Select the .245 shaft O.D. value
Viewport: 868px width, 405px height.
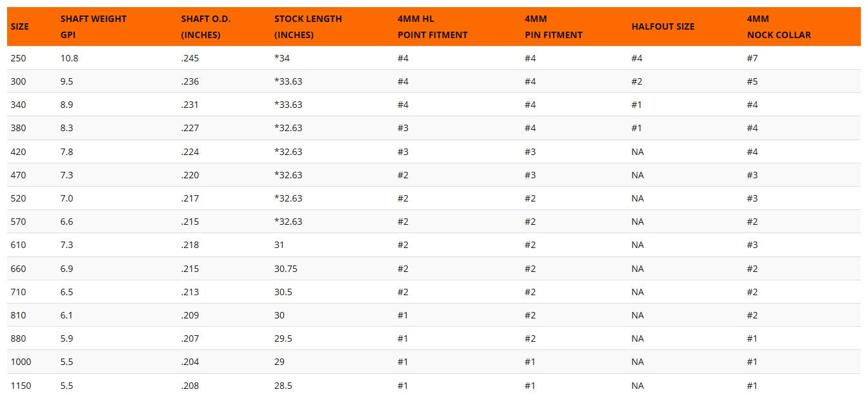coord(190,58)
